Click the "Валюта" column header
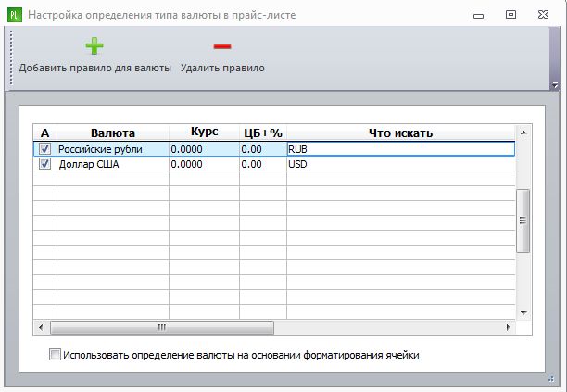Screen dimensions: 567x392 (x=113, y=133)
